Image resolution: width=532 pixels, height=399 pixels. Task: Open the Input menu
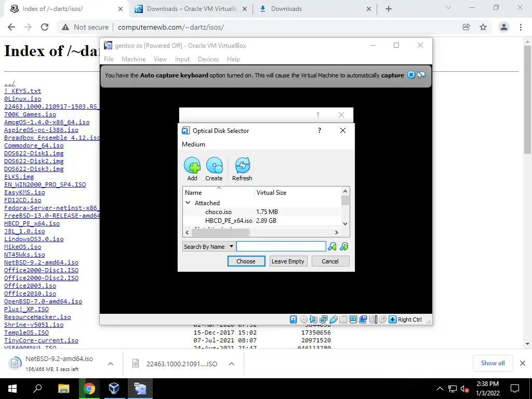point(182,59)
